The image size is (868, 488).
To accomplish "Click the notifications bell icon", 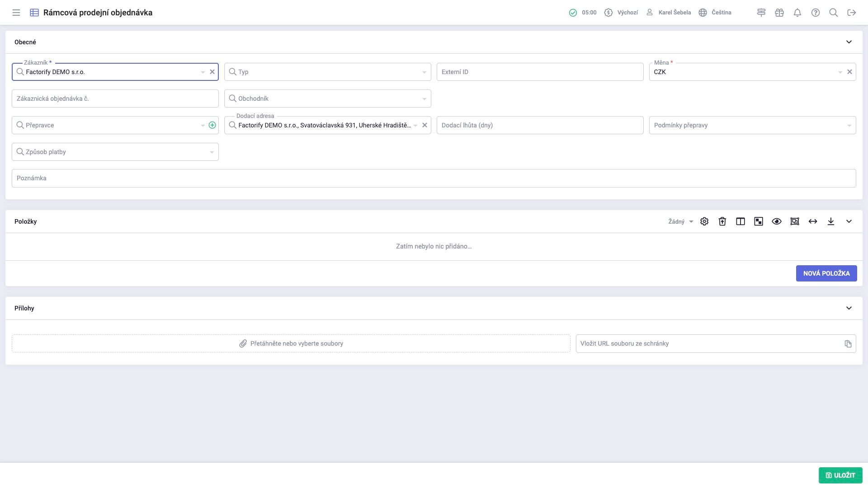I will point(797,13).
